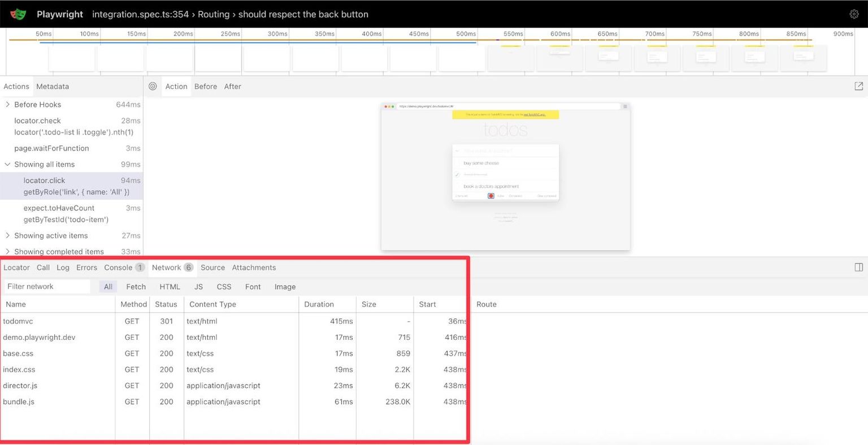868x445 pixels.
Task: Collapse the Showing all items group
Action: [x=8, y=165]
